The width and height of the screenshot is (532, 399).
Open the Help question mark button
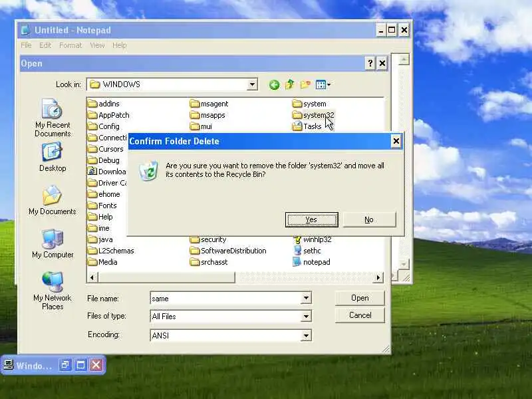pyautogui.click(x=370, y=63)
